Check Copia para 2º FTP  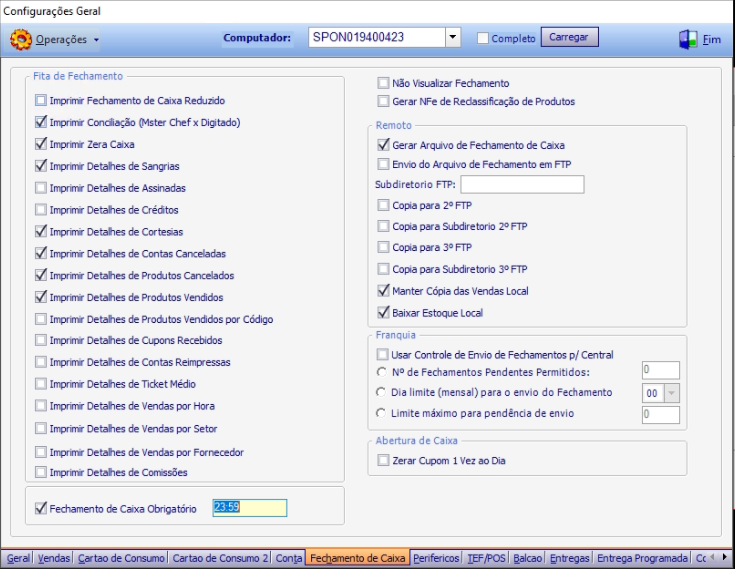[383, 205]
